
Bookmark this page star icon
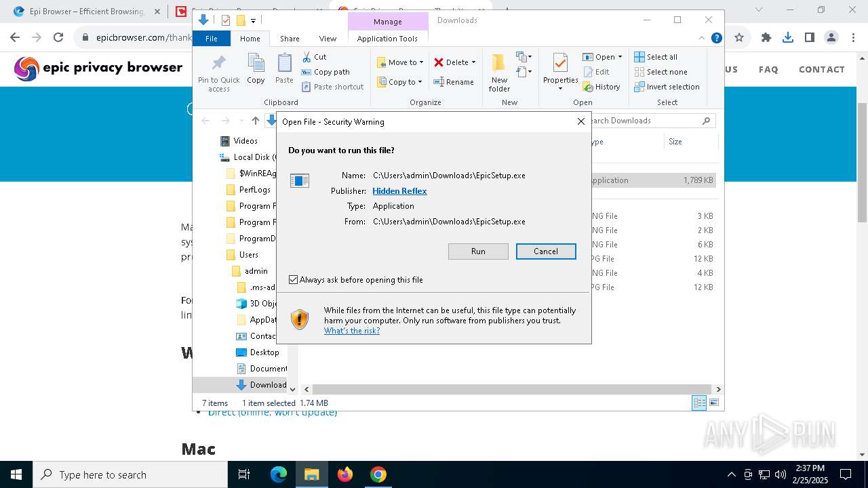pos(739,38)
